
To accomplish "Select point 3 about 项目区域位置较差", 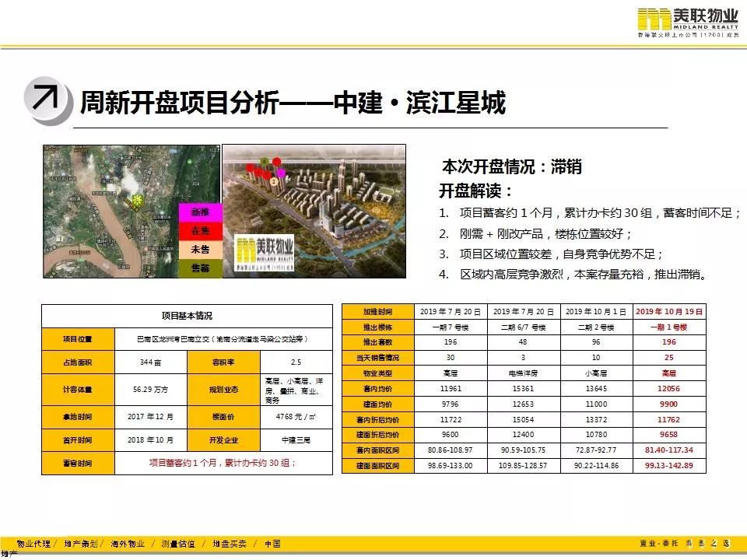I will pos(551,254).
